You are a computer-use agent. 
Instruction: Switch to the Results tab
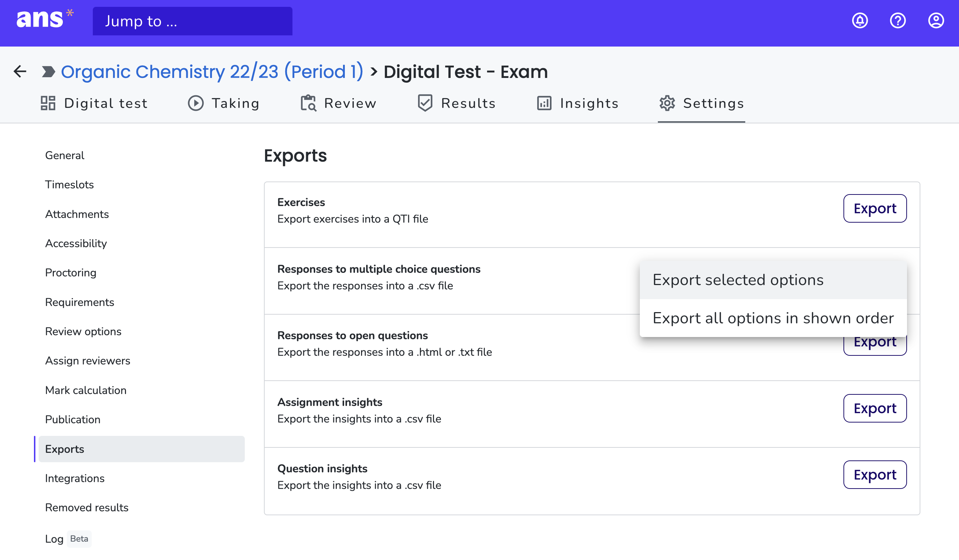click(x=457, y=104)
